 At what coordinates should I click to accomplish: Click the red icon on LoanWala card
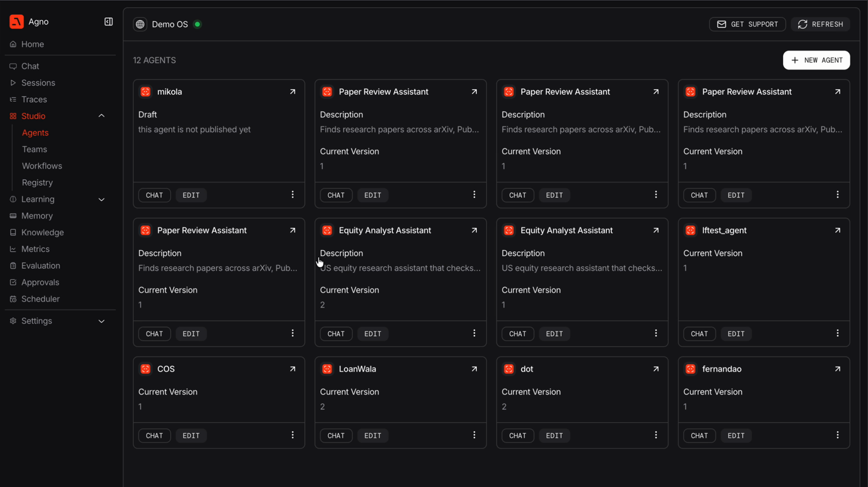[327, 369]
